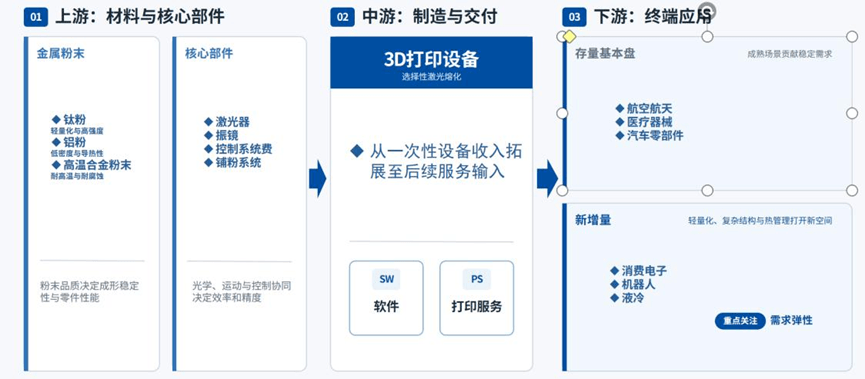Click the 轻量化、复杂结构与热管理打开新空间 caption
This screenshot has width=865, height=379.
pos(760,221)
